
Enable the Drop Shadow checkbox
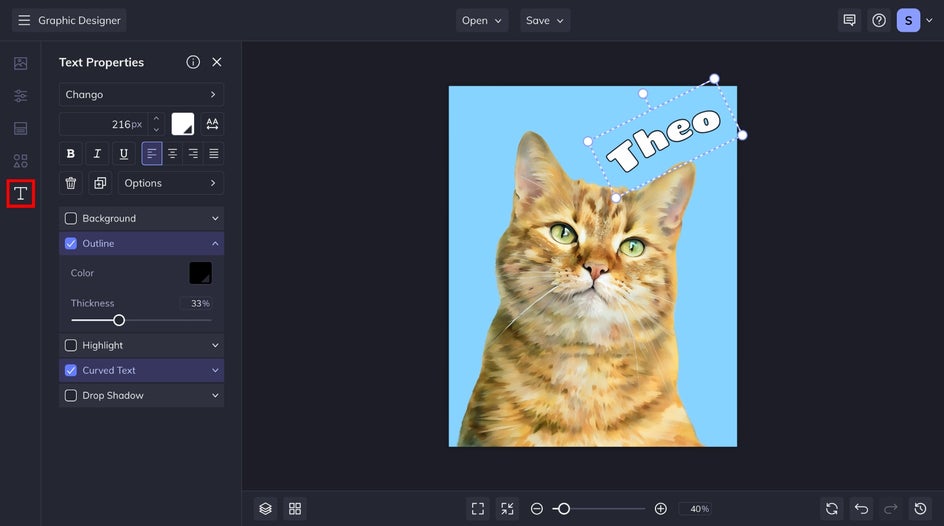(x=70, y=395)
